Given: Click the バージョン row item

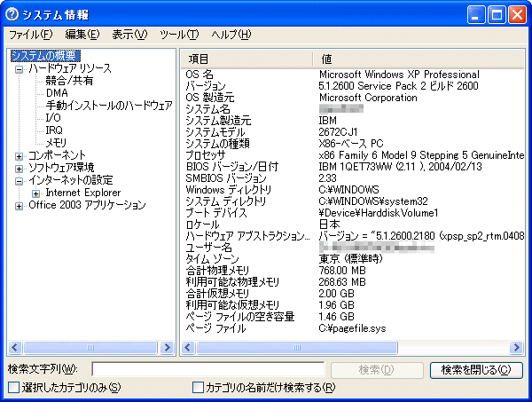Looking at the screenshot, I should coord(353,86).
